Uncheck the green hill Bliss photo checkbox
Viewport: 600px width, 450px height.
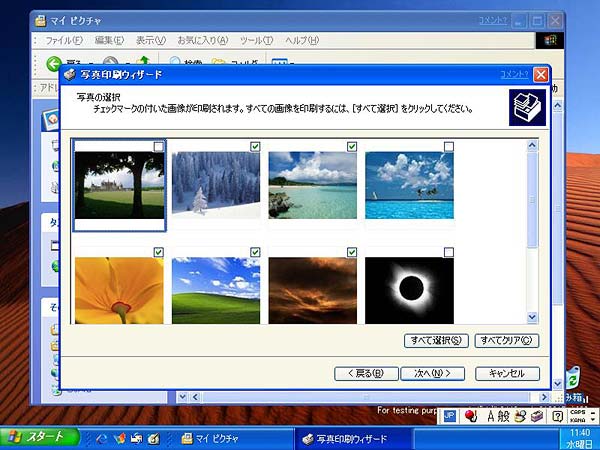point(255,252)
